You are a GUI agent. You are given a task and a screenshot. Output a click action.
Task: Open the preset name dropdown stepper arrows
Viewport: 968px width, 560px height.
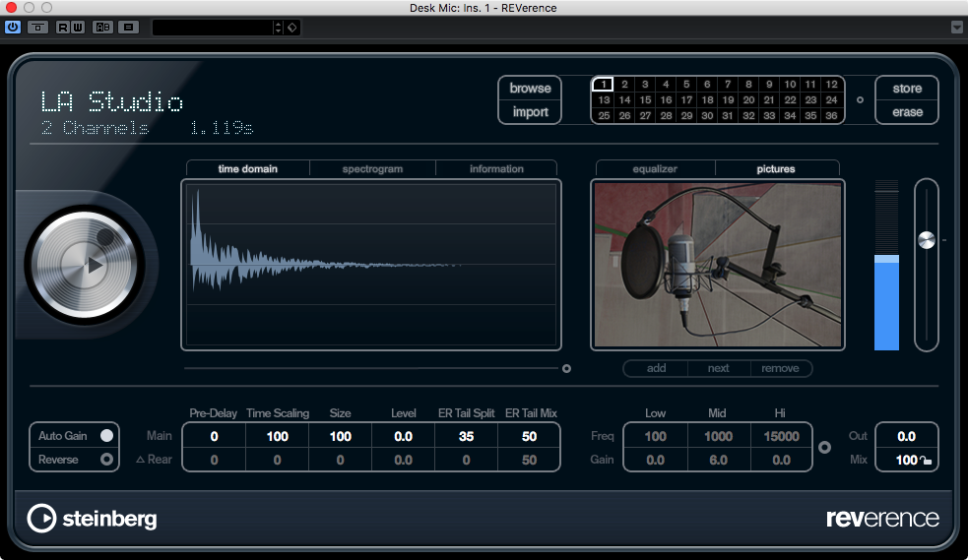[278, 28]
